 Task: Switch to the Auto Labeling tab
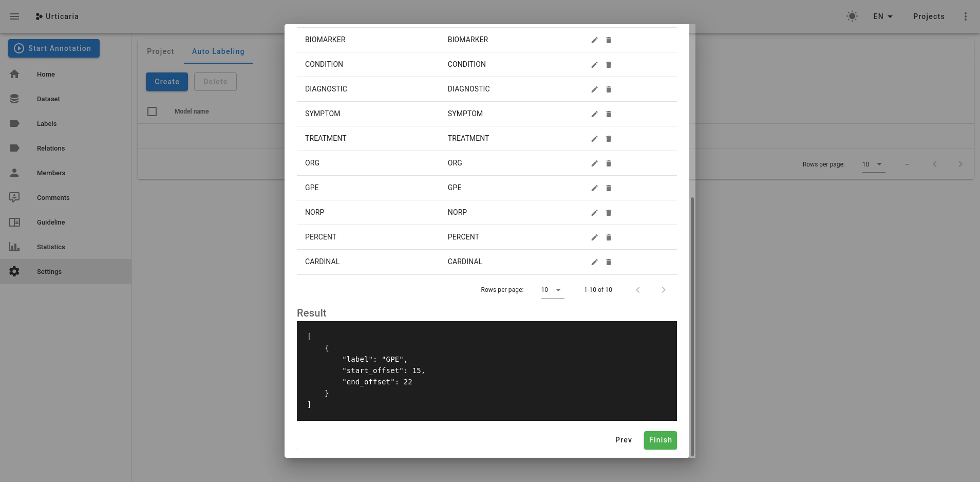218,51
